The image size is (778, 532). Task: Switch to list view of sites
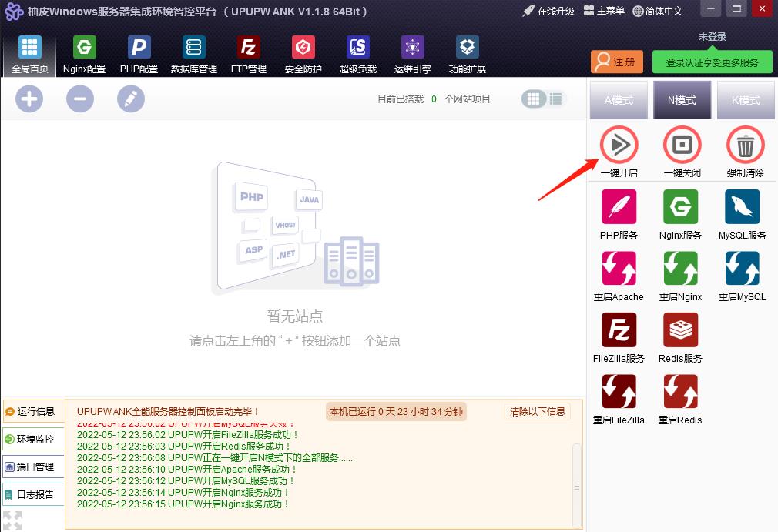(x=555, y=99)
